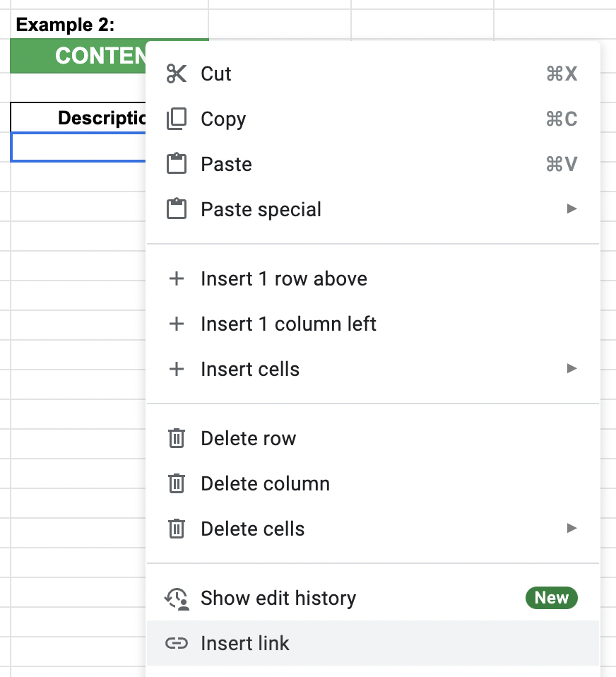616x677 pixels.
Task: Click the selected blank cell below Description
Action: [78, 147]
